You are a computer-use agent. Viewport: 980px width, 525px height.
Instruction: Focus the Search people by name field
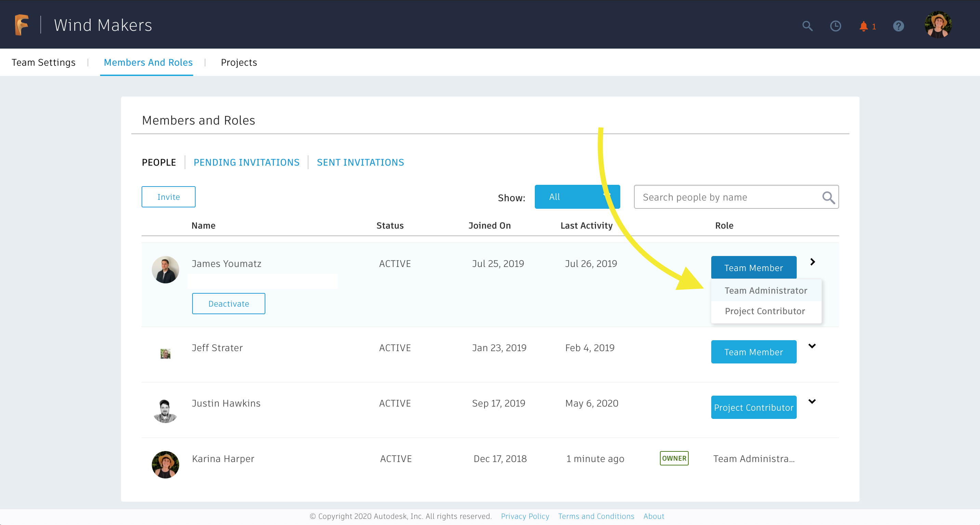pyautogui.click(x=727, y=197)
